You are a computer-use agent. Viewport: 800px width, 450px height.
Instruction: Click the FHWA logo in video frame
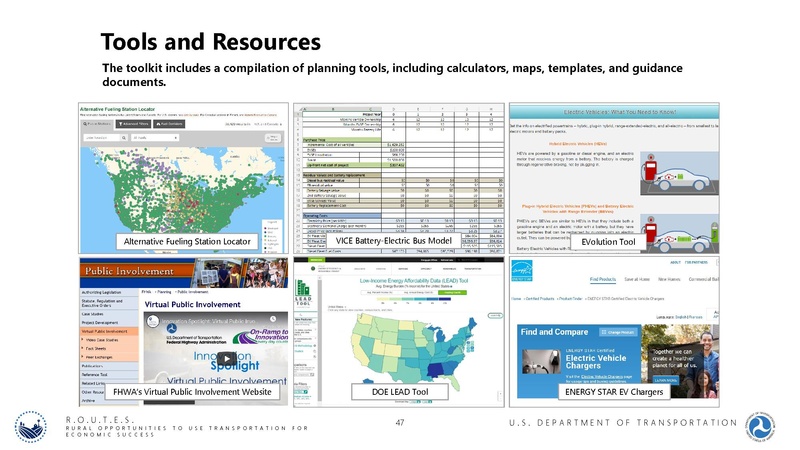pos(172,328)
